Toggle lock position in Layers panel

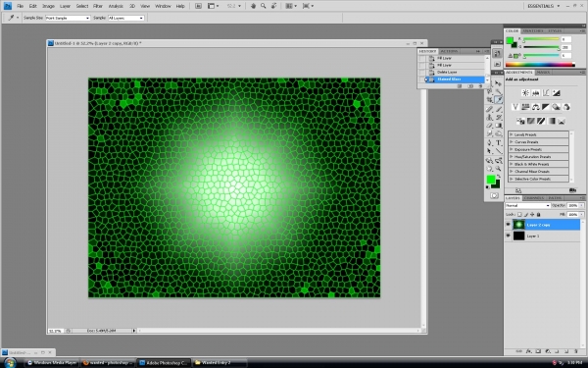click(x=532, y=214)
